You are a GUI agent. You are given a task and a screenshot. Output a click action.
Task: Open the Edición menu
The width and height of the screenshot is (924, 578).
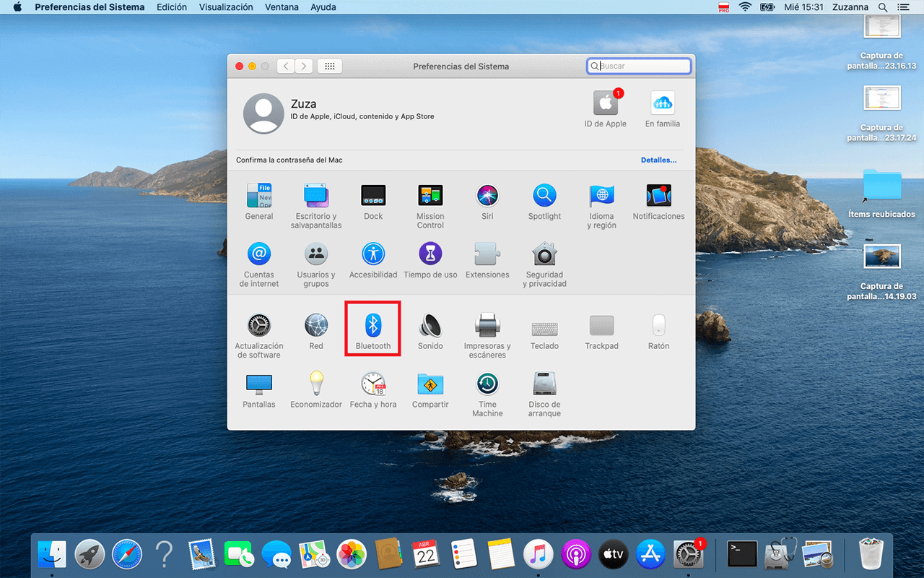point(172,7)
